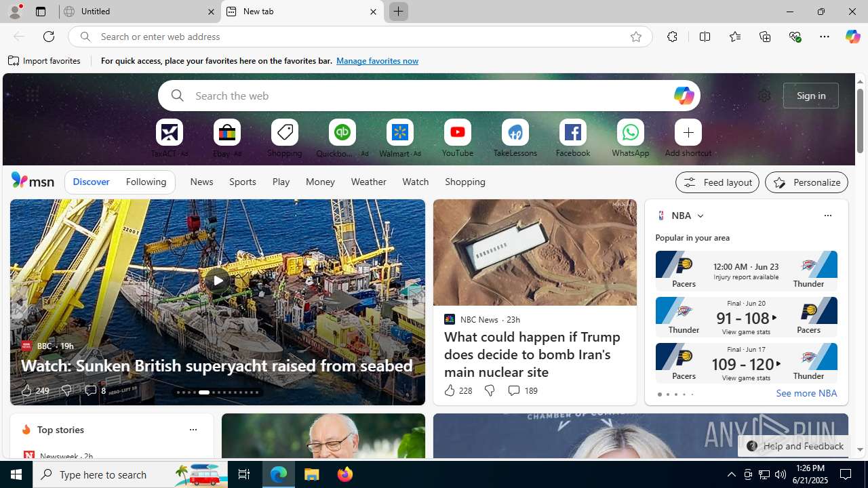Switch to the Untitled tab

[140, 12]
